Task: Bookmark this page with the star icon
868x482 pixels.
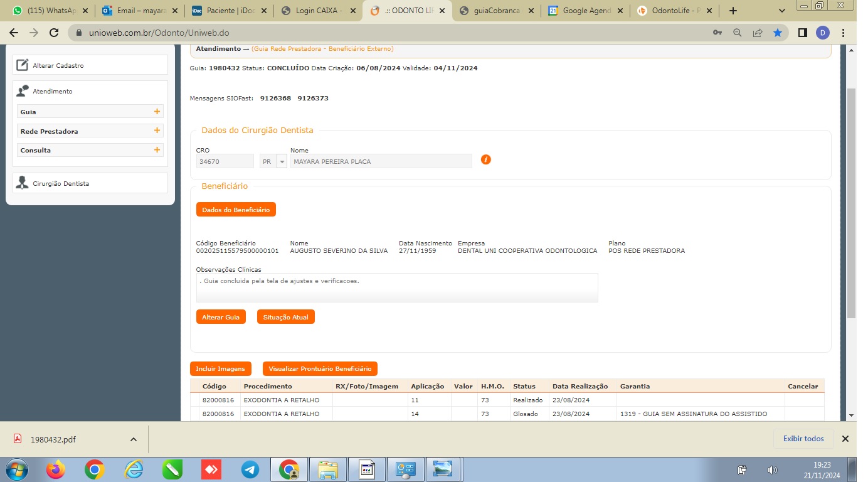Action: click(x=778, y=33)
